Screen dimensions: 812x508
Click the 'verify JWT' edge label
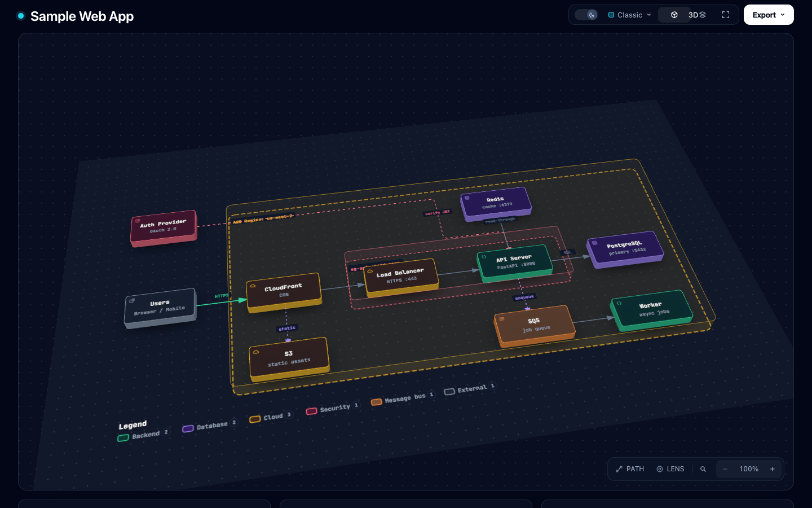click(438, 213)
